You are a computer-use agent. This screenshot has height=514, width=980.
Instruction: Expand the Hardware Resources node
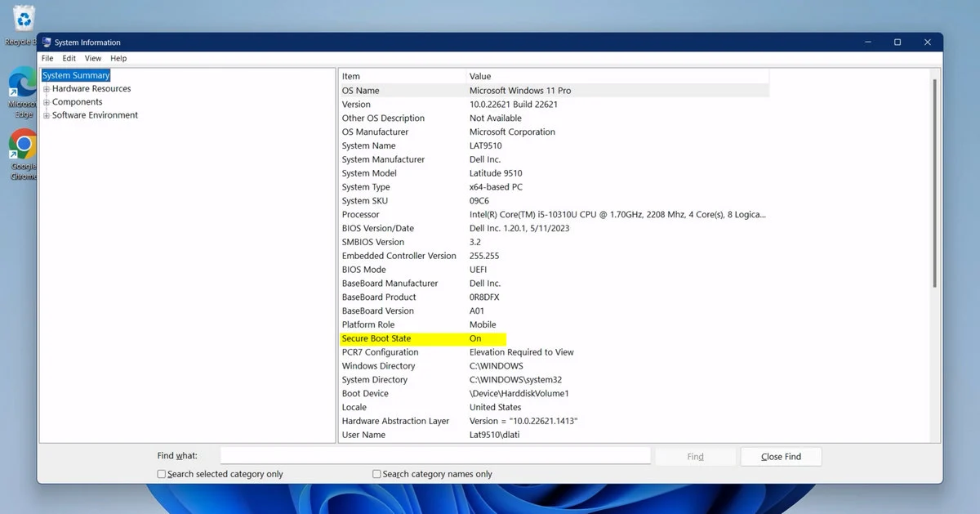tap(47, 89)
